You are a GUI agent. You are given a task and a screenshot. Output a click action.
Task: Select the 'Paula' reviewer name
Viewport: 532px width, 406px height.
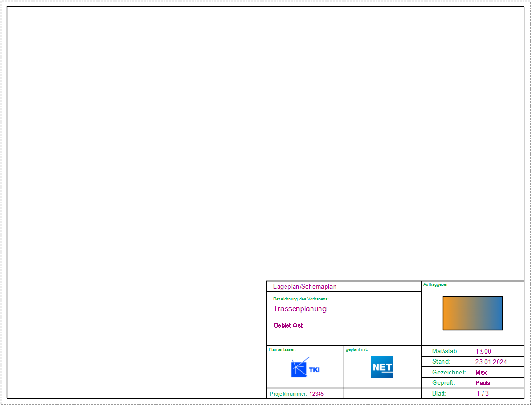point(483,383)
